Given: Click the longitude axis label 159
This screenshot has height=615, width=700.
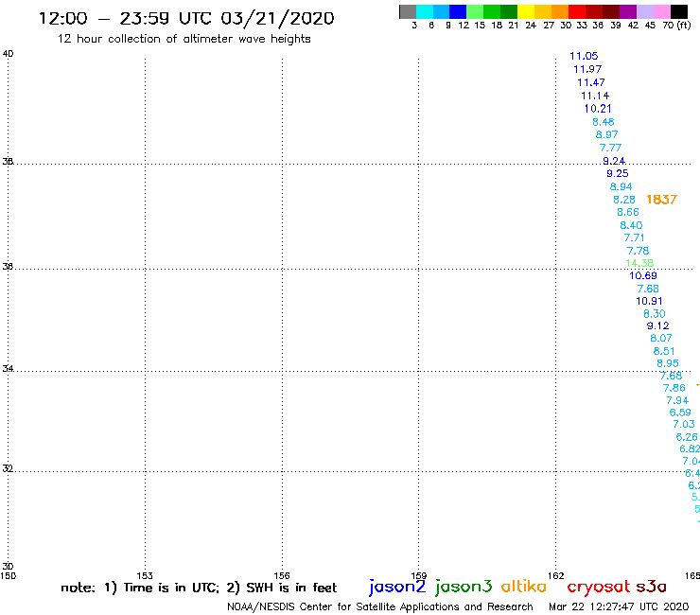Looking at the screenshot, I should point(419,575).
